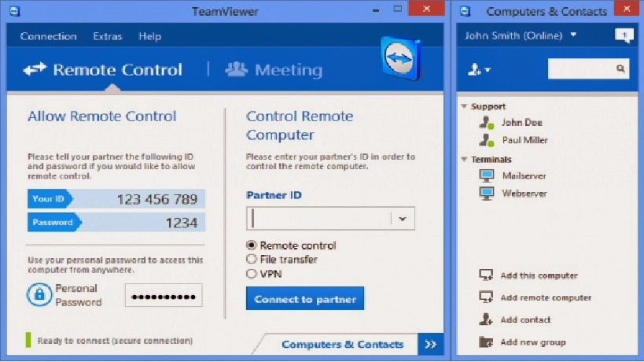
Task: Open the Extras menu
Action: tap(108, 36)
